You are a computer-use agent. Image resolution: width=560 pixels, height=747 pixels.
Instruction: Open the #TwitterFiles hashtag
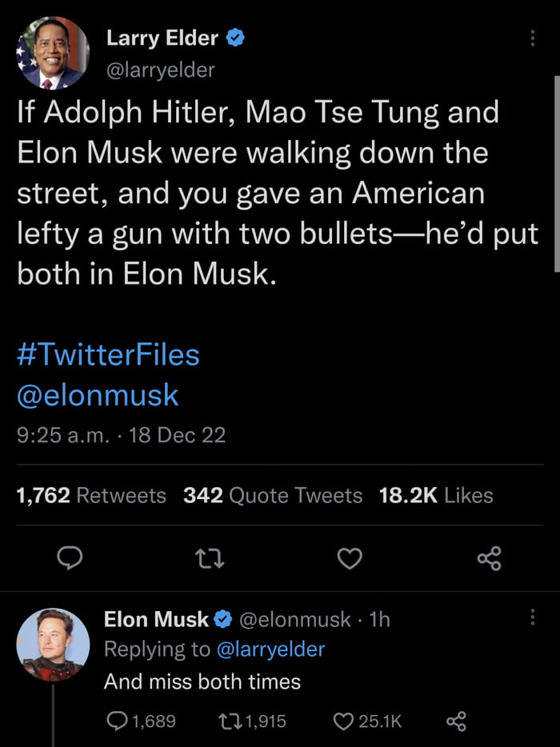(108, 354)
